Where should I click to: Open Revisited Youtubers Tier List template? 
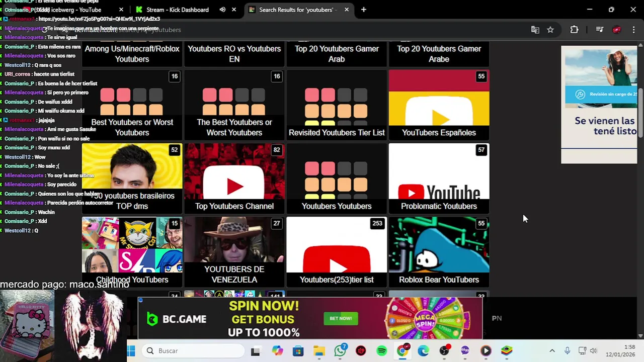[x=337, y=105]
